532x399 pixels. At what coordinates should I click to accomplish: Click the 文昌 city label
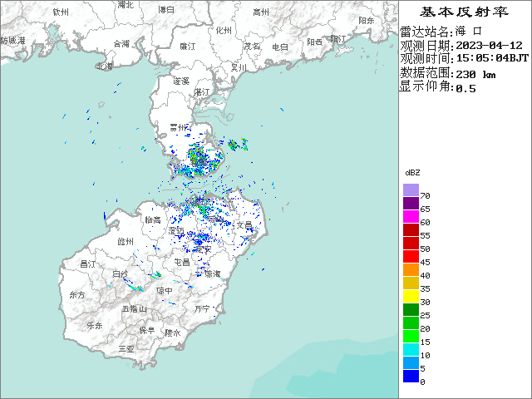[244, 224]
